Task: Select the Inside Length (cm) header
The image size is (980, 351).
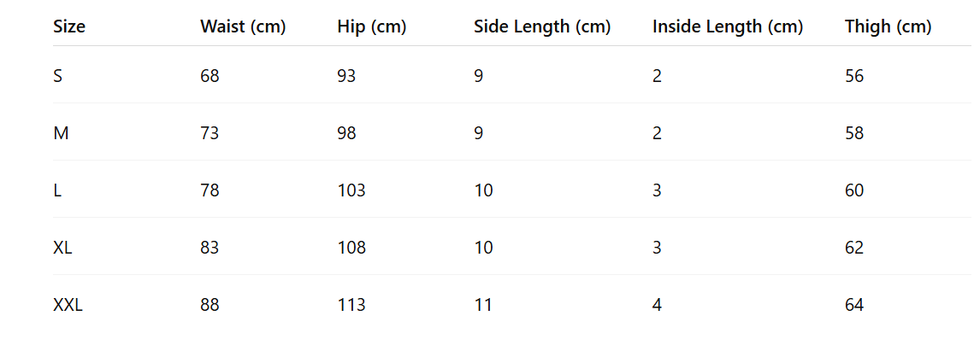Action: coord(728,26)
